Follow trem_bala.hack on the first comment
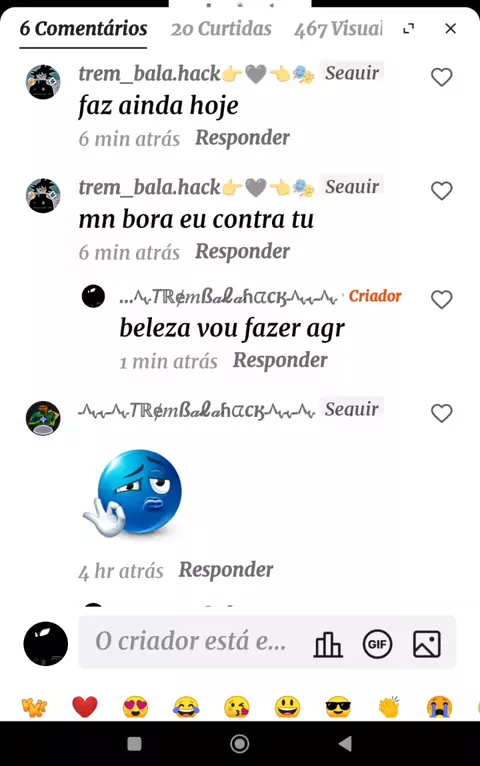480x766 pixels. point(352,73)
